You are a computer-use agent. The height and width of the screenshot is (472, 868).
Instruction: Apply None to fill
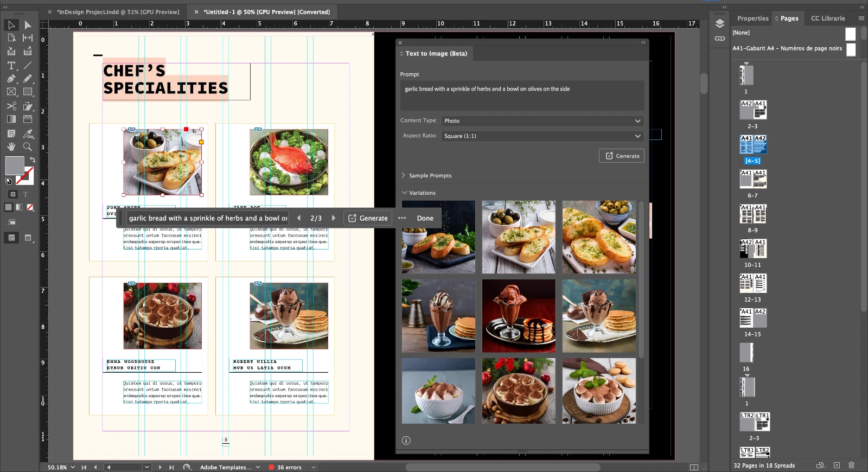[30, 207]
